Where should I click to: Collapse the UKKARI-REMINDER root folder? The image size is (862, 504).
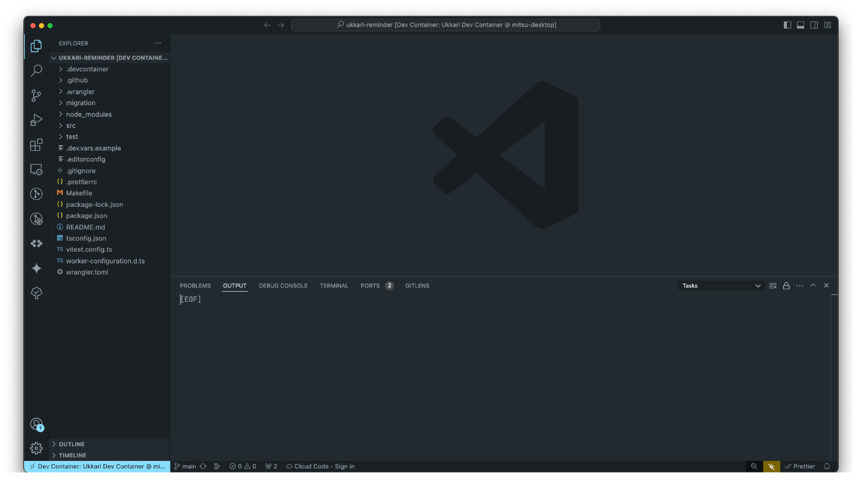[x=109, y=58]
